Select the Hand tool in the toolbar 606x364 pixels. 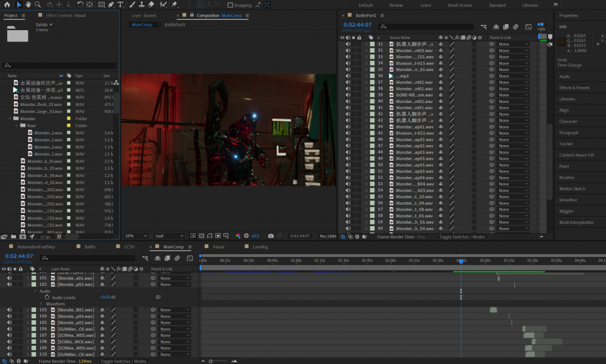pos(27,5)
